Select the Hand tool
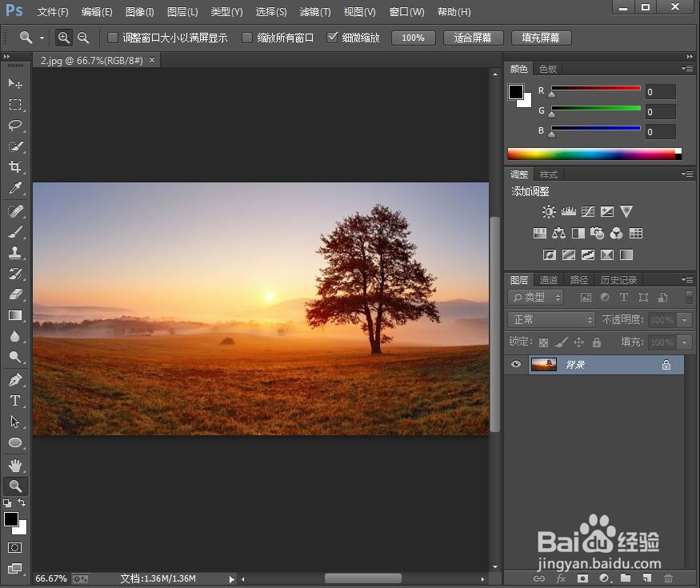700x588 pixels. [15, 466]
